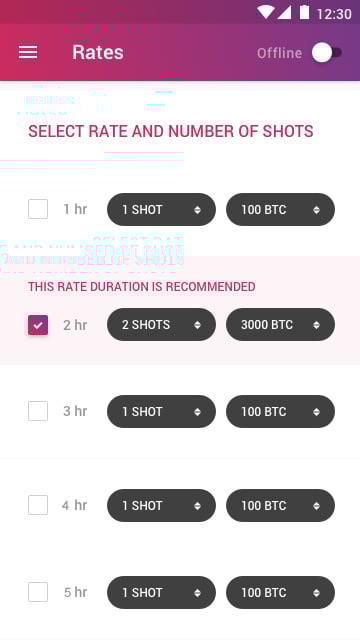Viewport: 360px width, 640px height.
Task: Open the 3 hr 100 BTC dropdown
Action: [280, 411]
